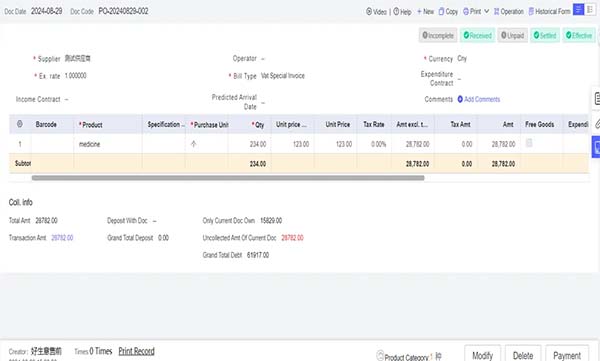Open the document side panel icon

click(x=597, y=98)
